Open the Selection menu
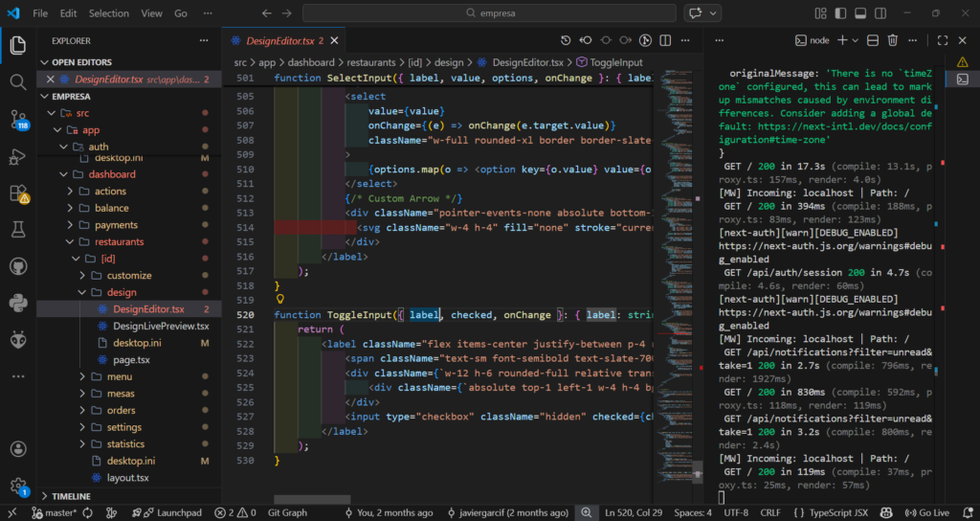 108,13
